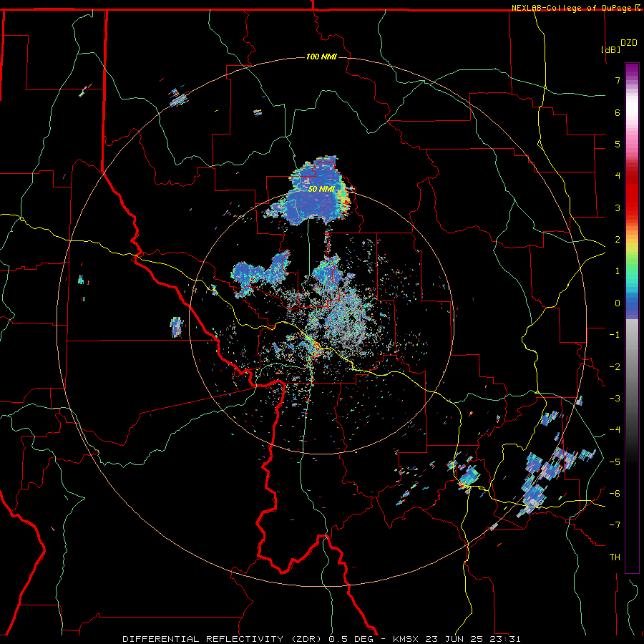Click the 7 value on the scale
The height and width of the screenshot is (644, 644).
click(x=618, y=80)
